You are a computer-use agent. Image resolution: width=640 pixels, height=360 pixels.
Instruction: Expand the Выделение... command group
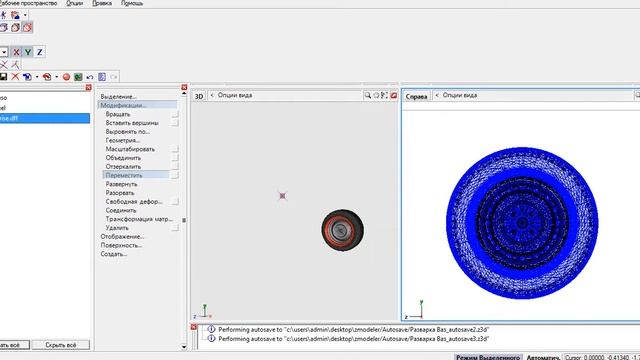pos(118,97)
